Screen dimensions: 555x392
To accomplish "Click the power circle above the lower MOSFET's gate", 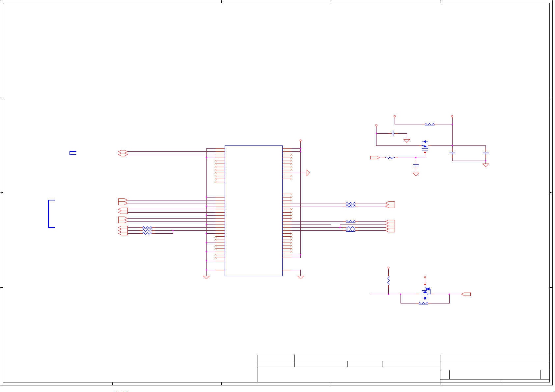I will click(x=425, y=277).
